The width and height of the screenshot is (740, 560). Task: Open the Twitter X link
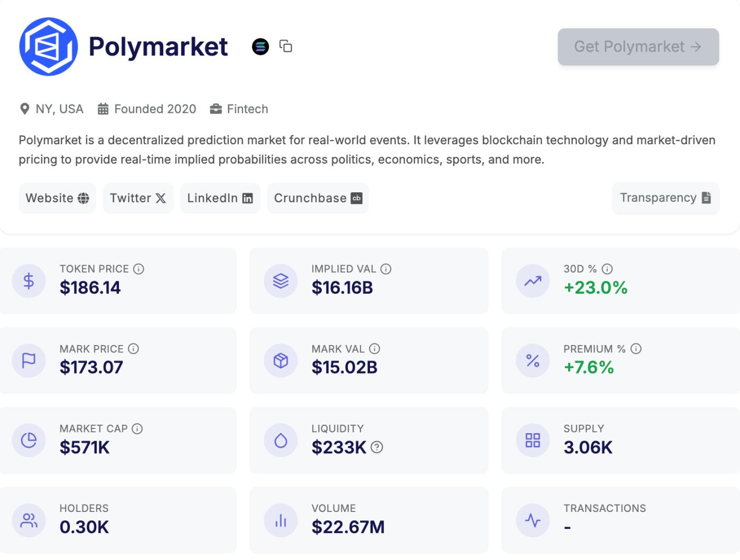click(x=138, y=198)
